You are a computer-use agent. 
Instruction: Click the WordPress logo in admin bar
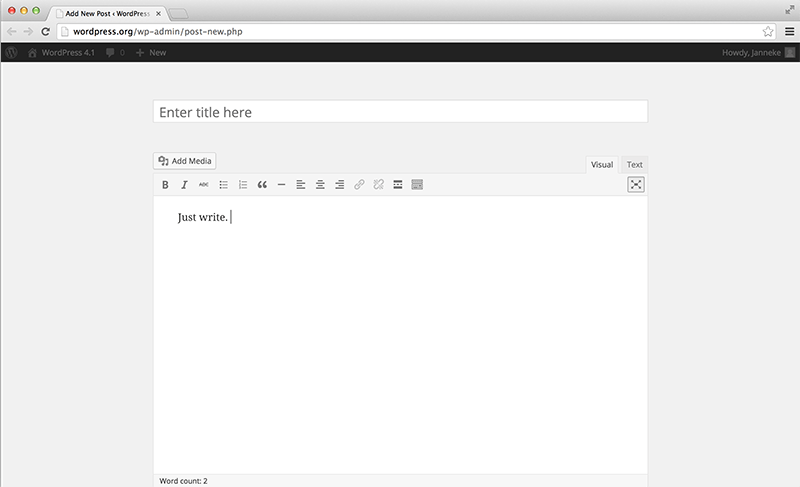(11, 53)
